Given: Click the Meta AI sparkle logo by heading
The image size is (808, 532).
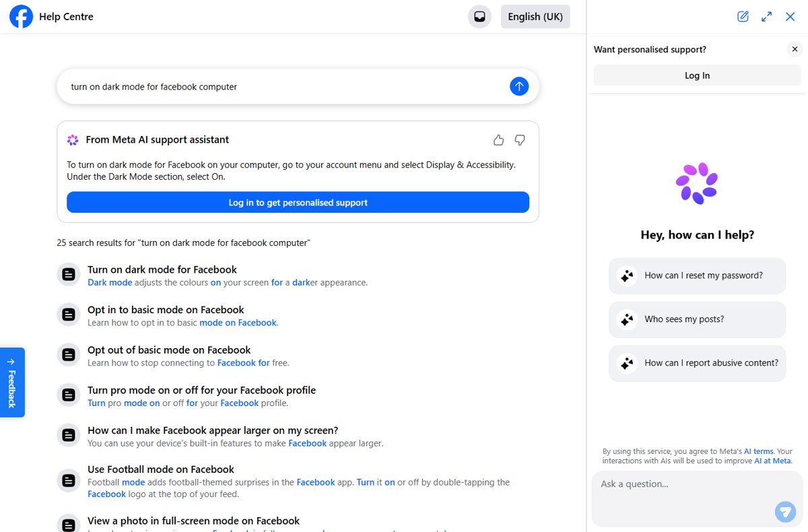Looking at the screenshot, I should pos(73,140).
